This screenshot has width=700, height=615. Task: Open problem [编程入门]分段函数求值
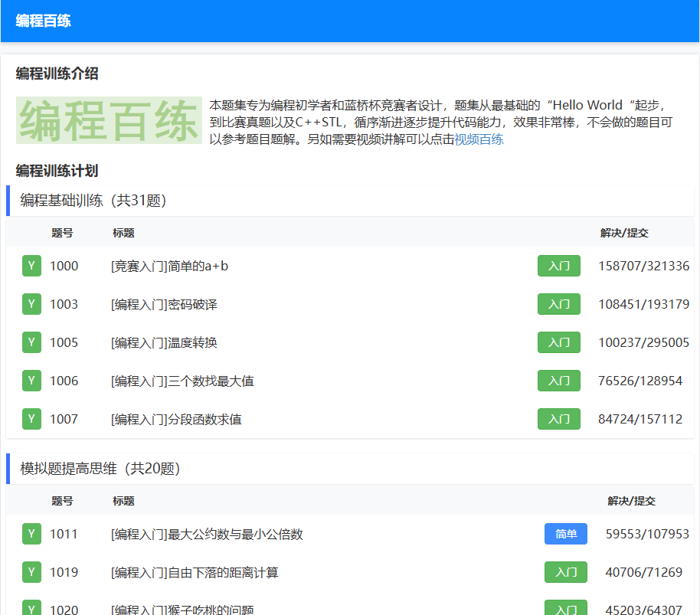point(176,420)
